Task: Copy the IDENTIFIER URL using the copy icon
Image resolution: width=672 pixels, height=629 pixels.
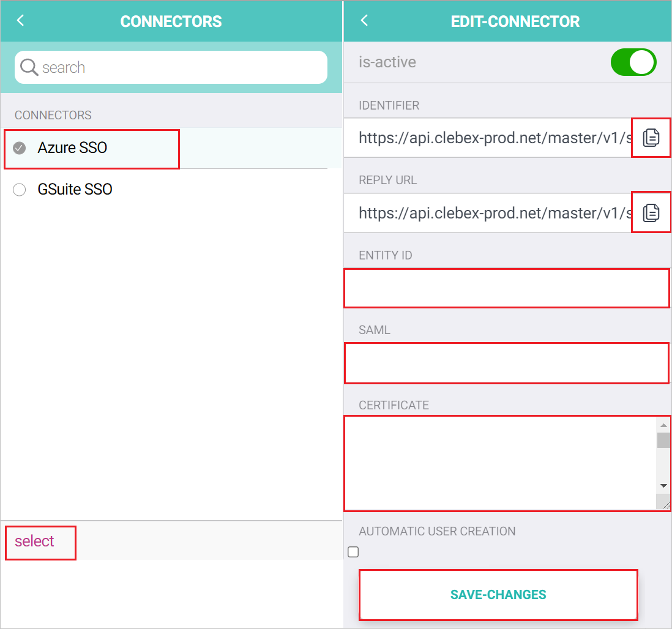Action: point(651,138)
